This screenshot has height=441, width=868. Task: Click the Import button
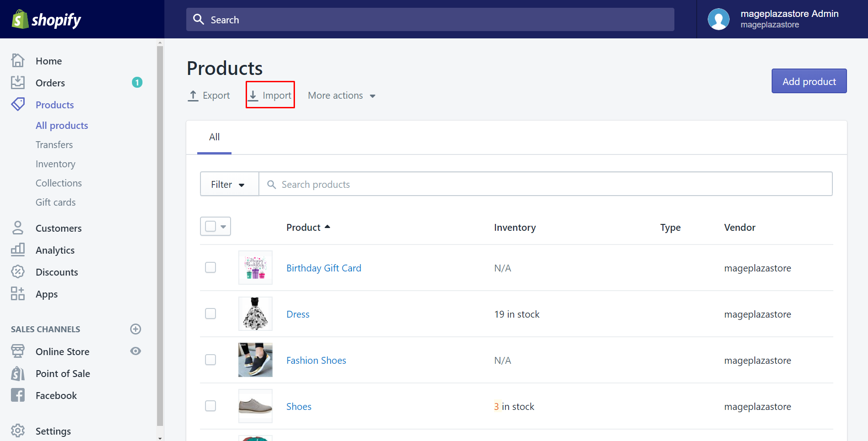pyautogui.click(x=270, y=96)
